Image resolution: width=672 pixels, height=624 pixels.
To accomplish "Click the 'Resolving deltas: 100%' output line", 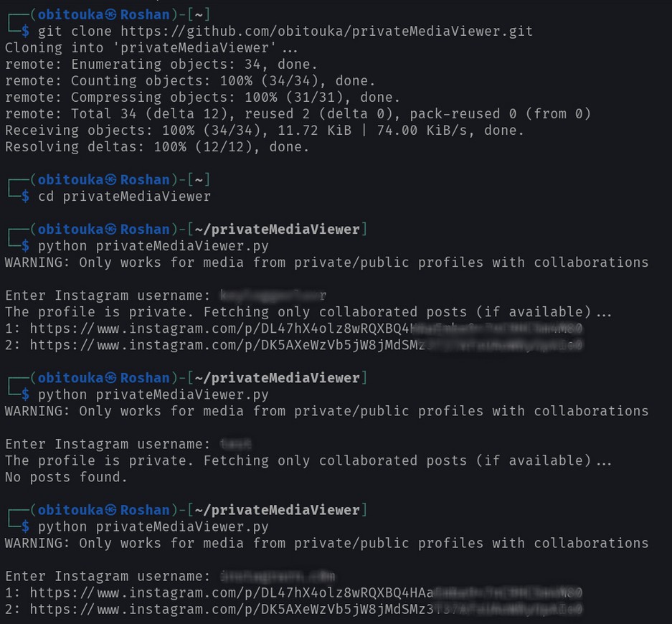I will 156,147.
